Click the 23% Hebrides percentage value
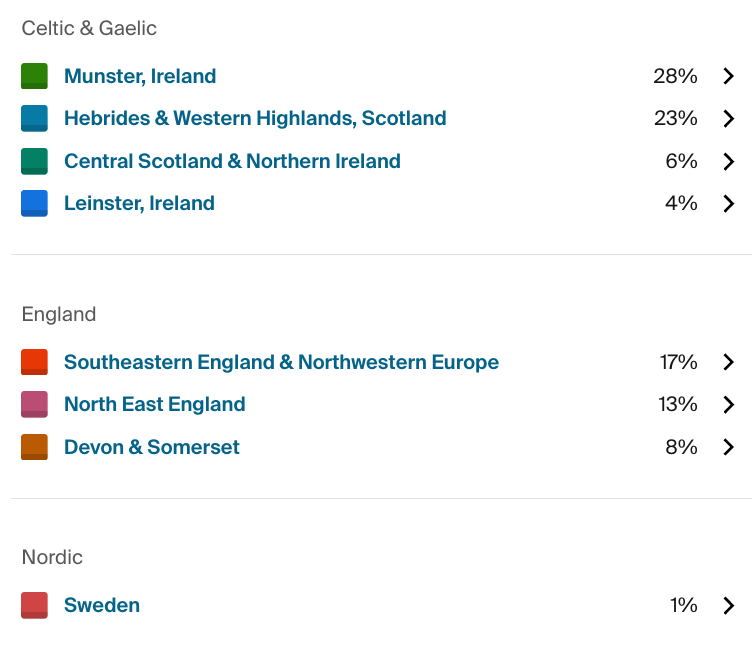 (x=675, y=118)
